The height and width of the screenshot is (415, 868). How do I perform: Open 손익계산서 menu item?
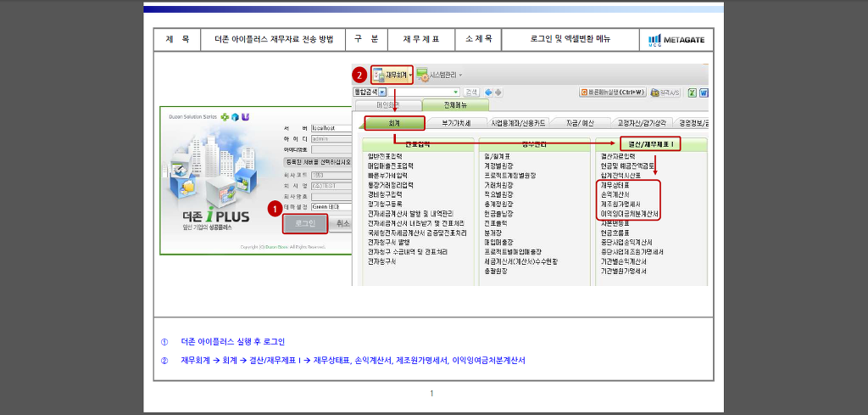[615, 194]
